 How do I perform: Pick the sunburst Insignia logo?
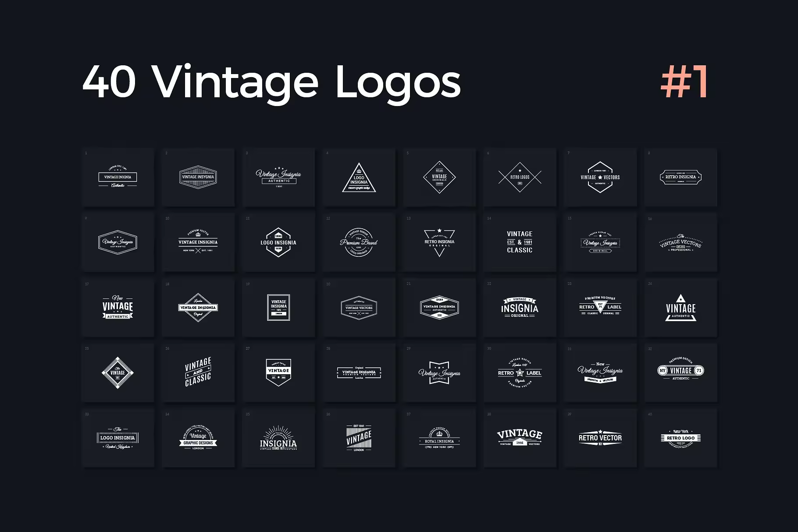pos(278,438)
